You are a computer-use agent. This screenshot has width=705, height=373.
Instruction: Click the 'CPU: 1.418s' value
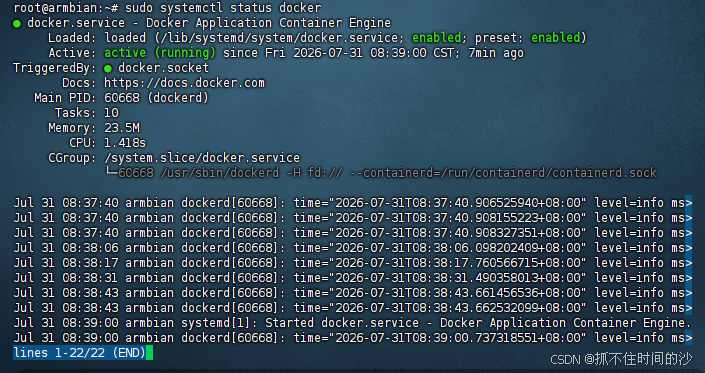(x=125, y=143)
